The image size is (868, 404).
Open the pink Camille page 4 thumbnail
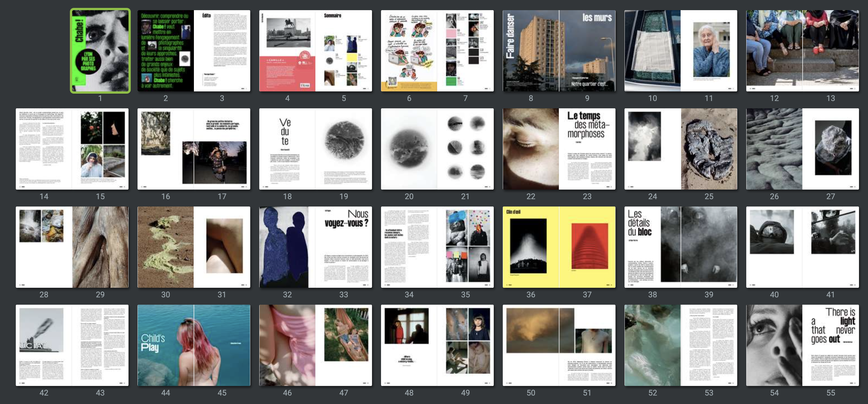click(x=287, y=50)
